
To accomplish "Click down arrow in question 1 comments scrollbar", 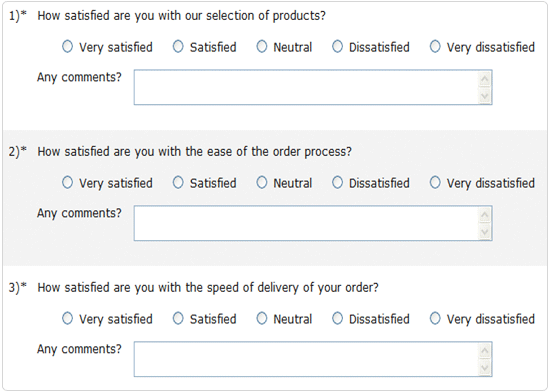I will pyautogui.click(x=485, y=96).
